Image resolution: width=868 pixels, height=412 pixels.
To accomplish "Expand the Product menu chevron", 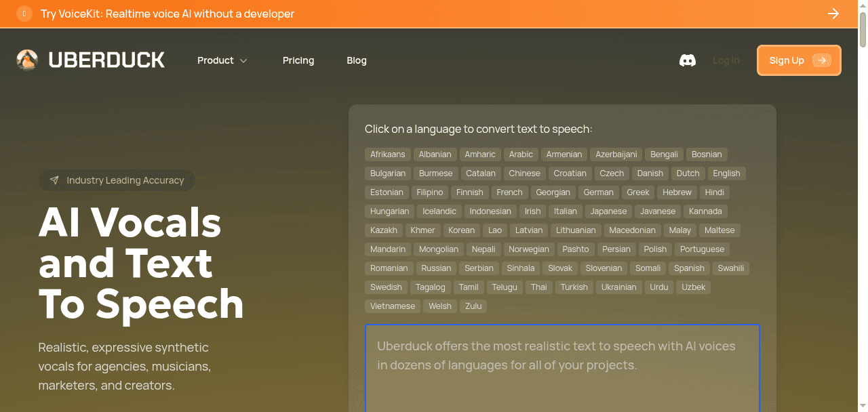I will [x=243, y=60].
